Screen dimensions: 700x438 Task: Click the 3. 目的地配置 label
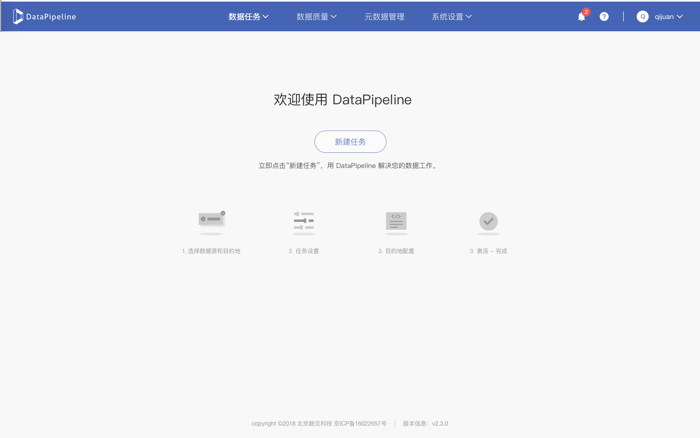(x=396, y=251)
